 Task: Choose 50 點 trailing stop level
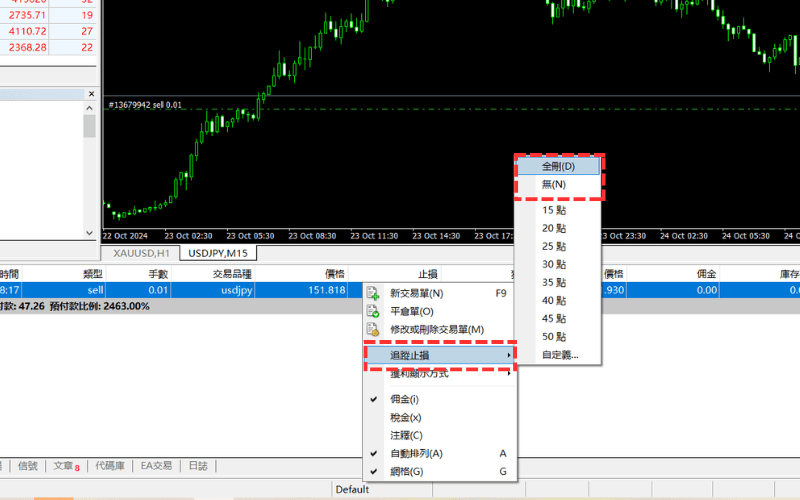pyautogui.click(x=554, y=337)
